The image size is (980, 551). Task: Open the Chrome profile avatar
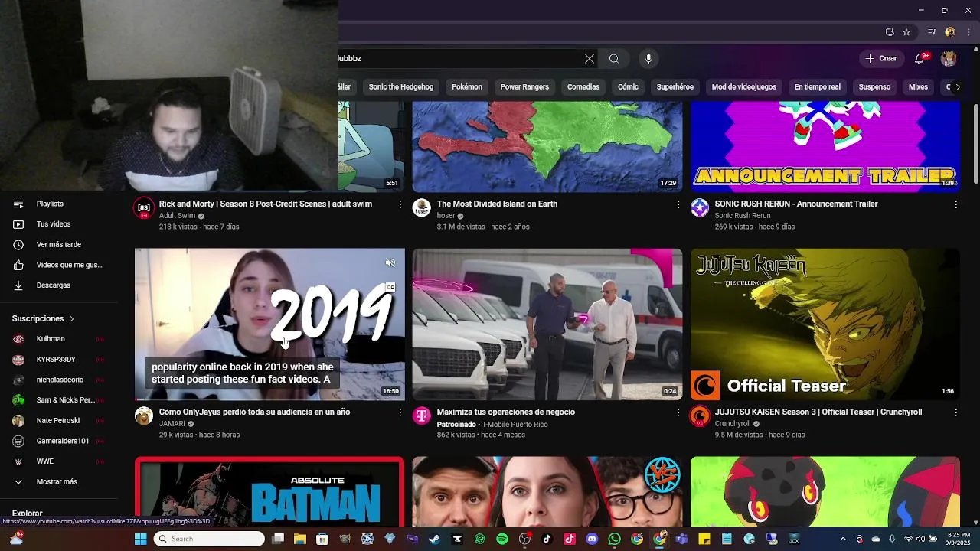[950, 32]
